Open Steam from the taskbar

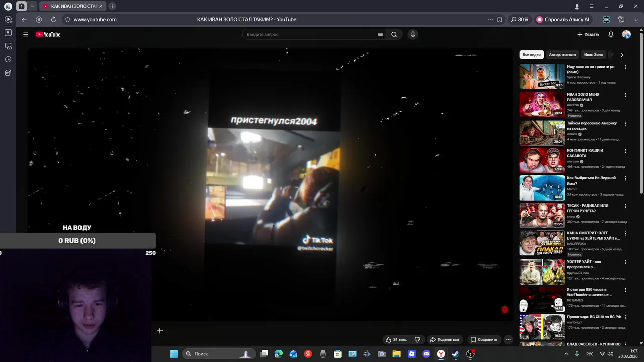tap(455, 354)
